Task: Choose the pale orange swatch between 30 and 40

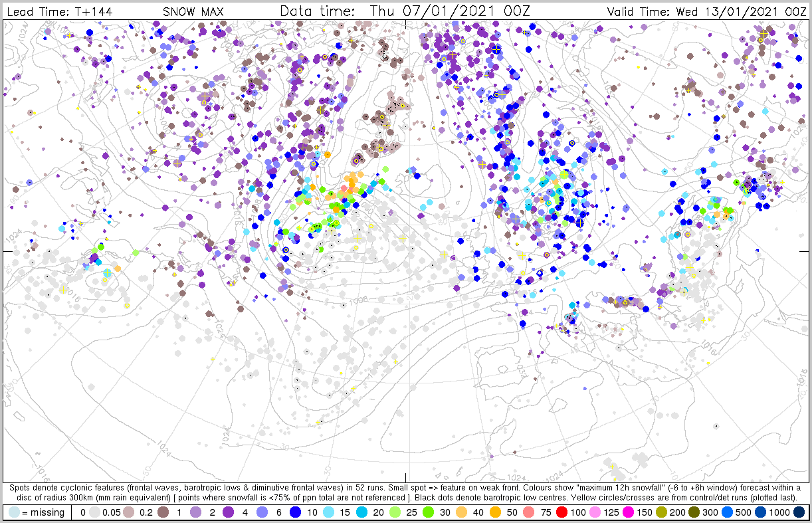Action: [x=461, y=512]
